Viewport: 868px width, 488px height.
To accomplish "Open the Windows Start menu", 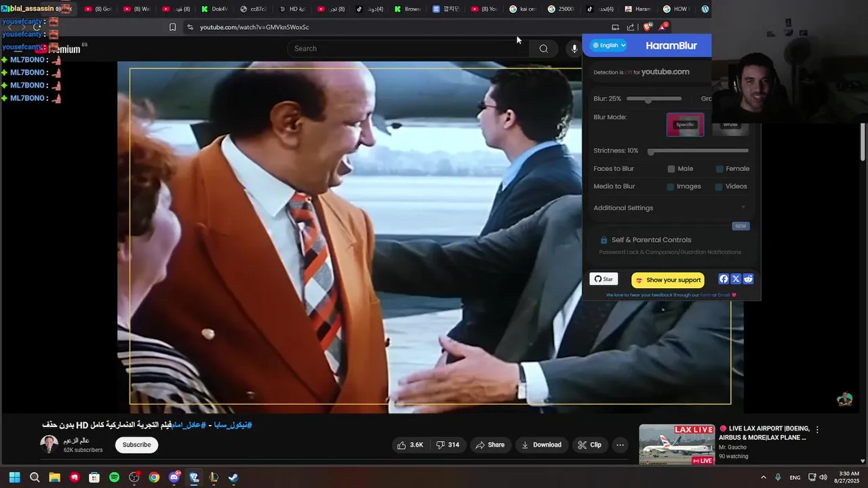I will coord(14,477).
